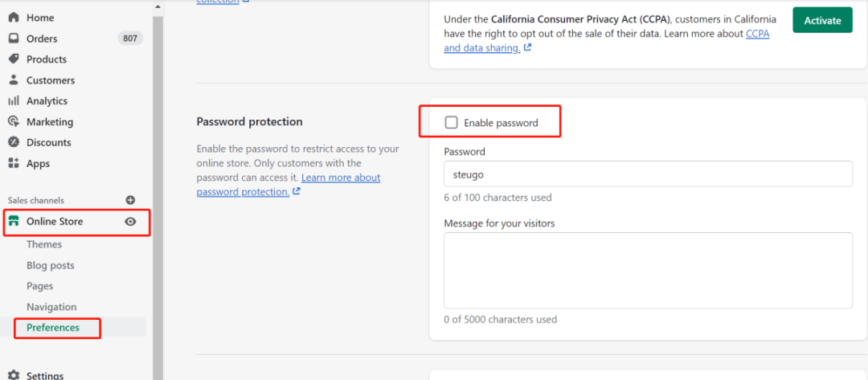Click the Analytics bar chart icon
868x380 pixels.
[x=14, y=101]
